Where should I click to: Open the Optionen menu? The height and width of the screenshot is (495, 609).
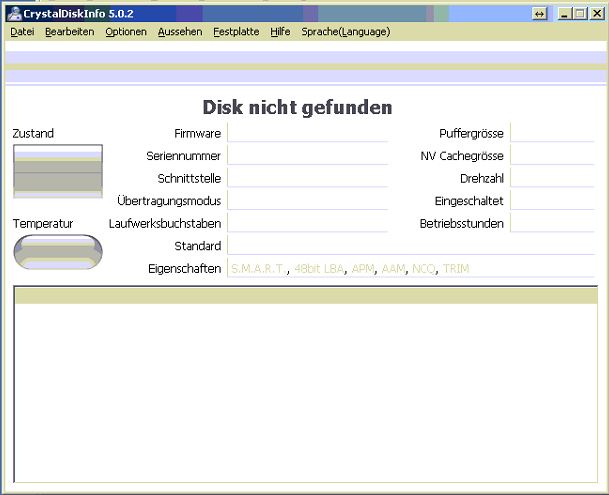126,32
